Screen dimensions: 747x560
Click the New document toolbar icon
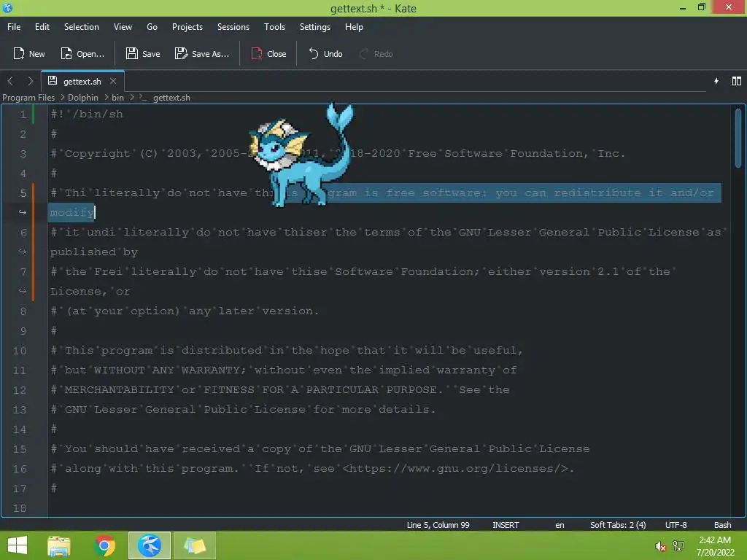(18, 54)
